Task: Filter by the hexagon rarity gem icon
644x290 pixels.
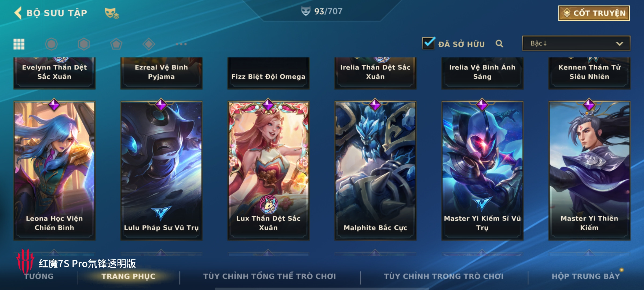Action: (84, 44)
